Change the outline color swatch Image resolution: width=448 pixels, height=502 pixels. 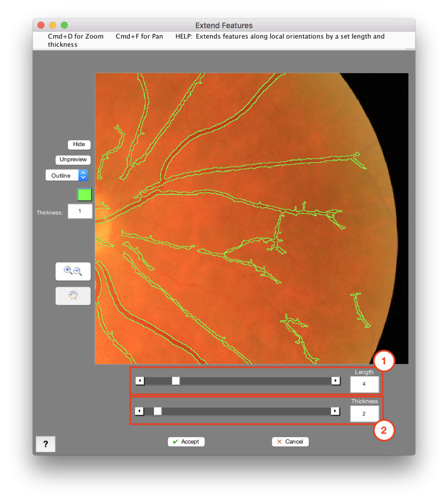(84, 194)
